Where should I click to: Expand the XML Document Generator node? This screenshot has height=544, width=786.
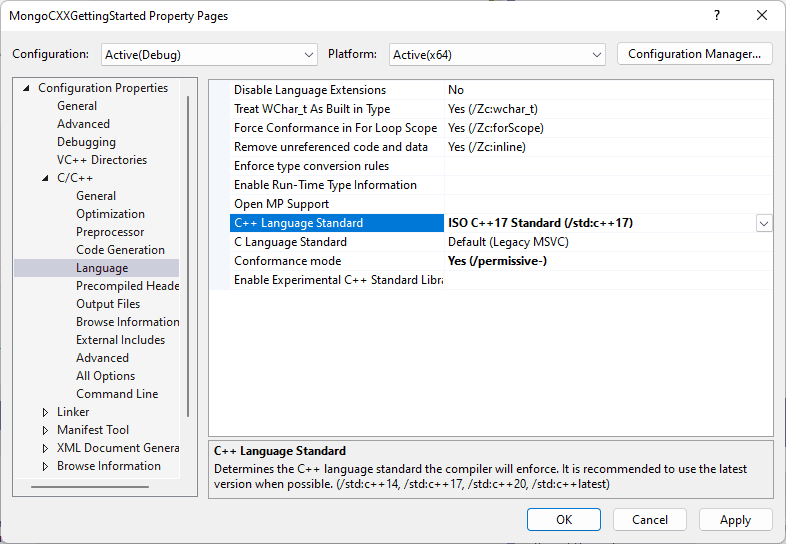coord(45,448)
